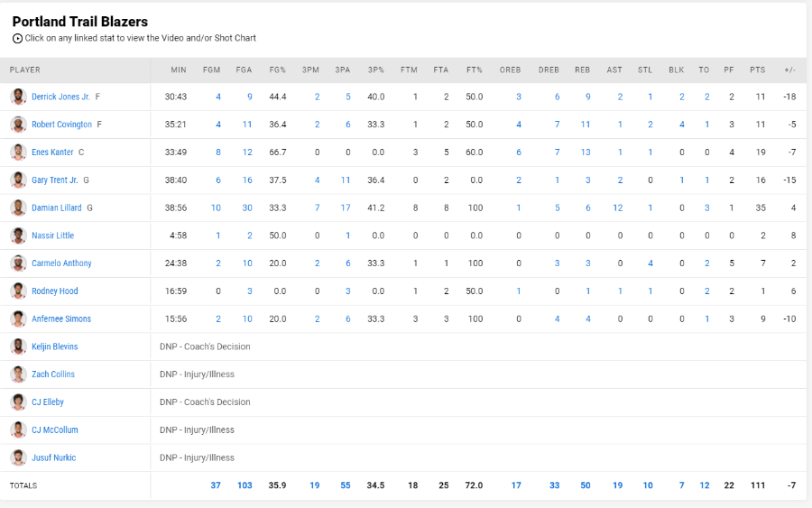Select Nassir Little's headshot image

click(x=18, y=236)
